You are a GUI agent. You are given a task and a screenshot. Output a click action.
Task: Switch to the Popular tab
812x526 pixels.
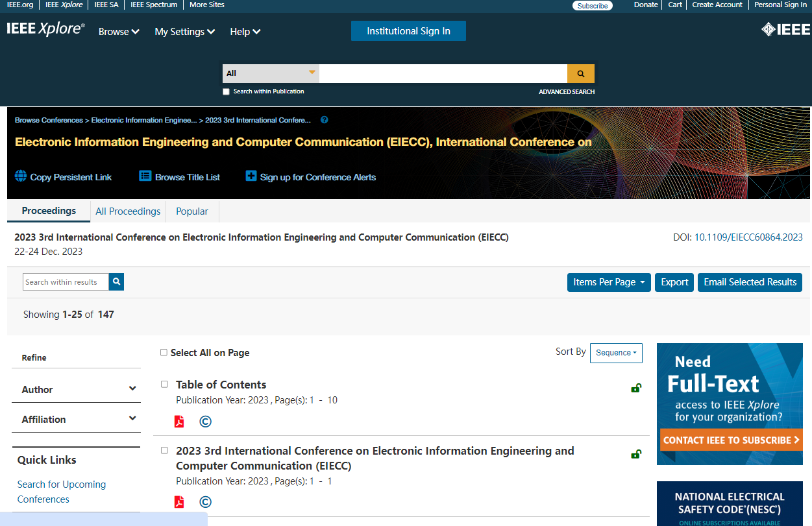192,211
